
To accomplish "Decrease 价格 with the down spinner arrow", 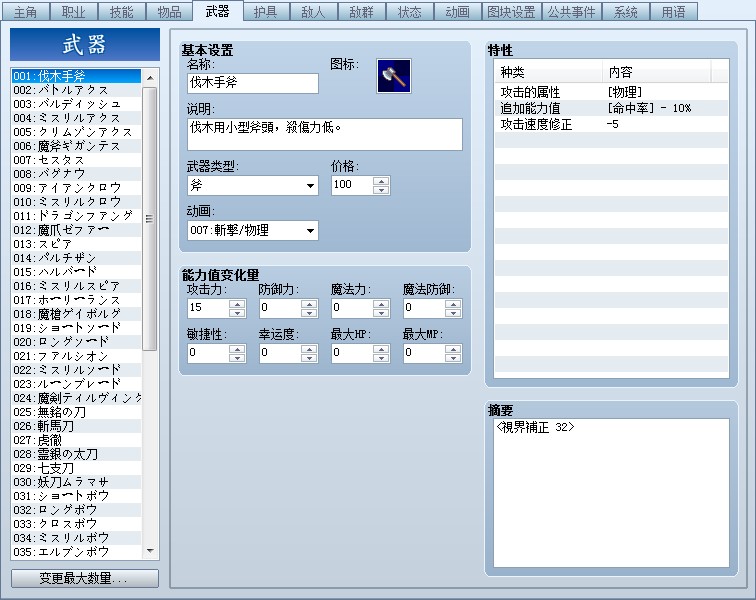I will [x=381, y=190].
